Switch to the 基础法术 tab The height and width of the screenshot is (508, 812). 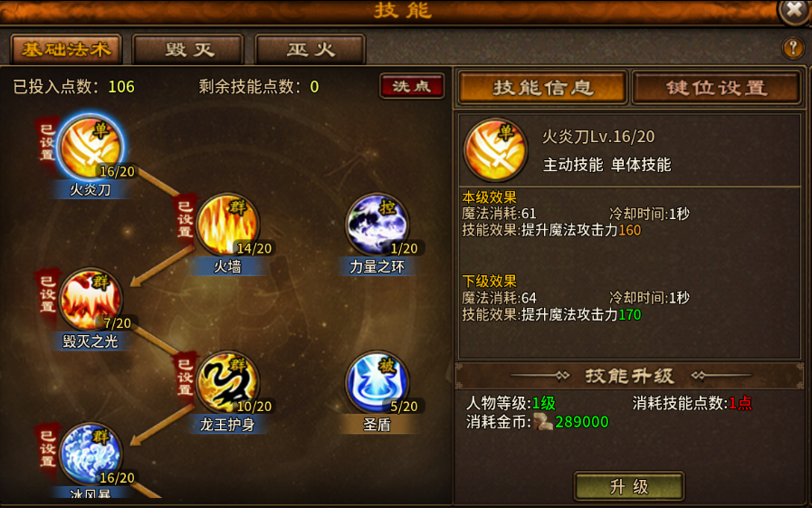click(x=66, y=50)
